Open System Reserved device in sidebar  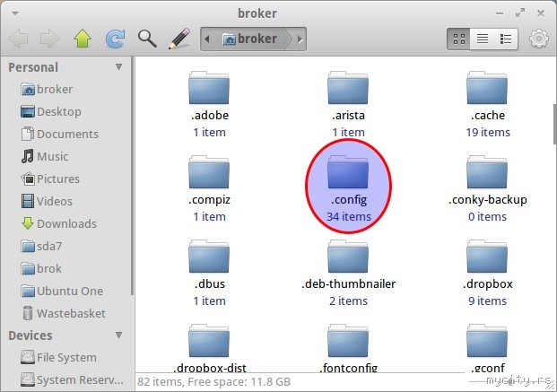tap(72, 379)
